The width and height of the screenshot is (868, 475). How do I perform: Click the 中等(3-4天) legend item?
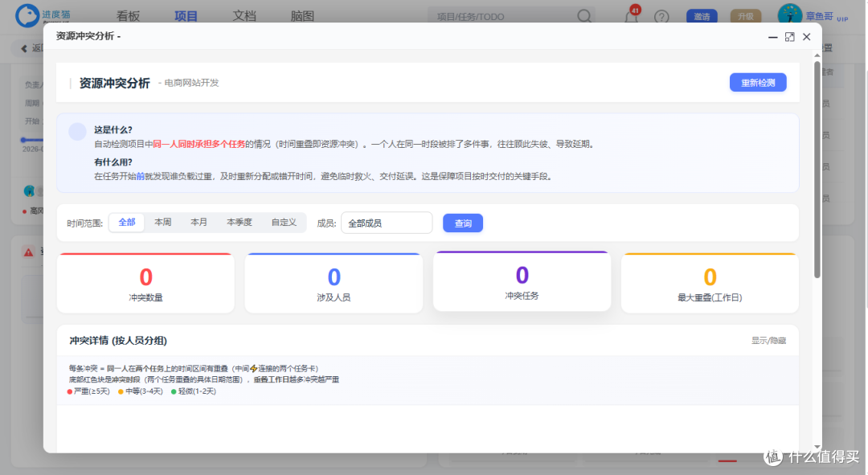coord(141,391)
